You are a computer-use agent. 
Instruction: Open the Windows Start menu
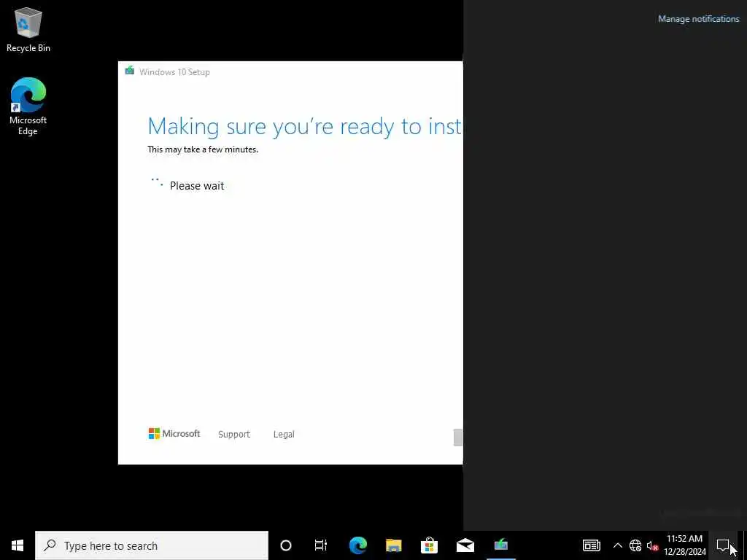18,545
